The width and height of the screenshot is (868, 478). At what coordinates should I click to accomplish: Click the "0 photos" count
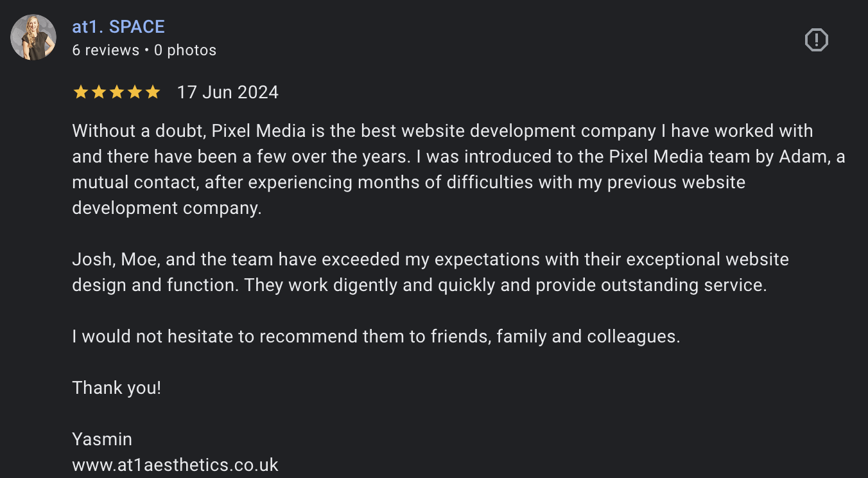185,50
